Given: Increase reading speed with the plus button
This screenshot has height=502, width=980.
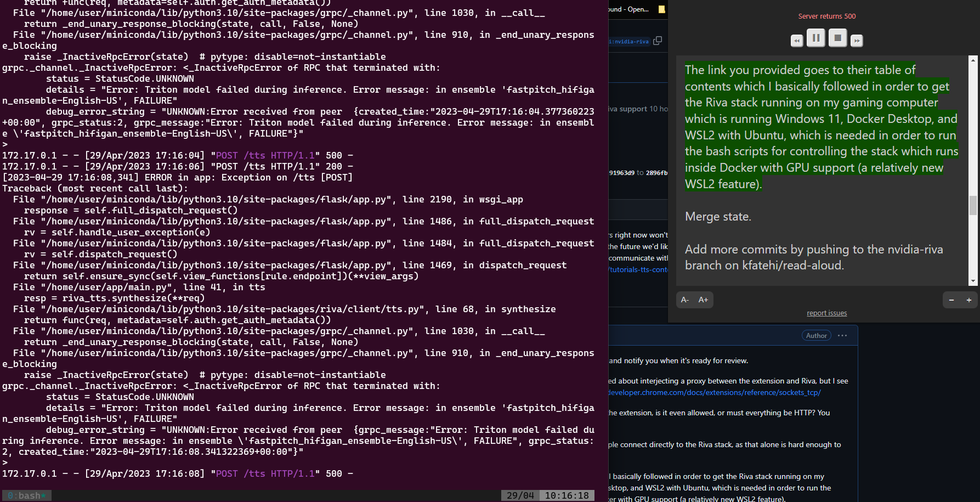Looking at the screenshot, I should tap(969, 300).
